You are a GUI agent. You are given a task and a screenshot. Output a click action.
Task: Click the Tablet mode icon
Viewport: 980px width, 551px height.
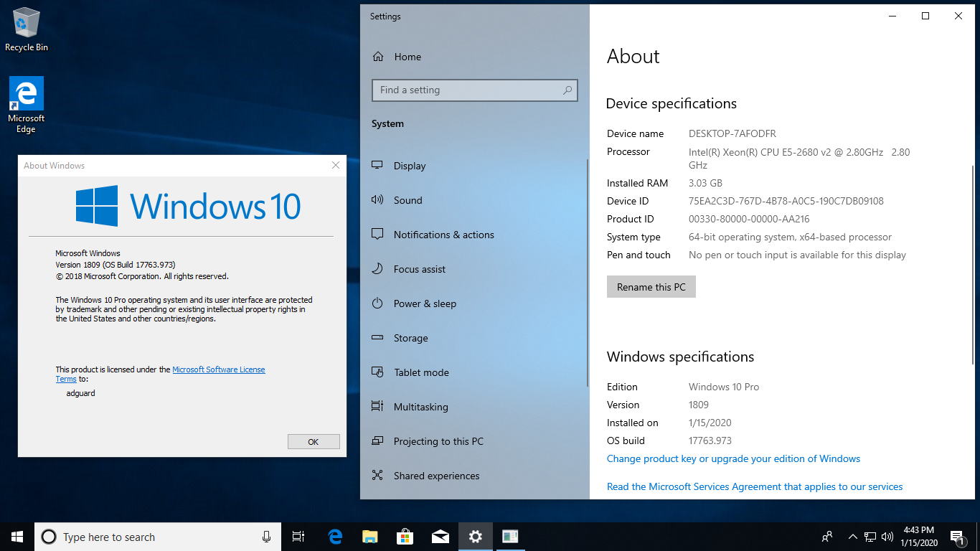[377, 372]
